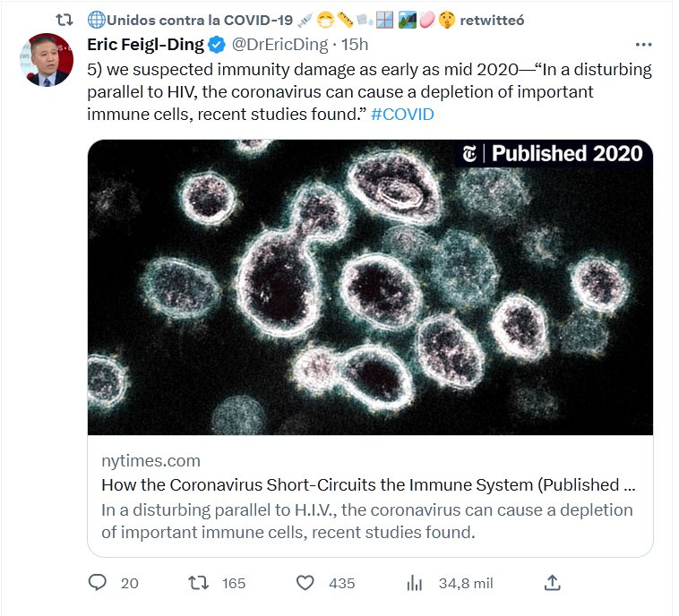
Task: Share the tweet with the upload arrow icon
Action: (x=553, y=583)
